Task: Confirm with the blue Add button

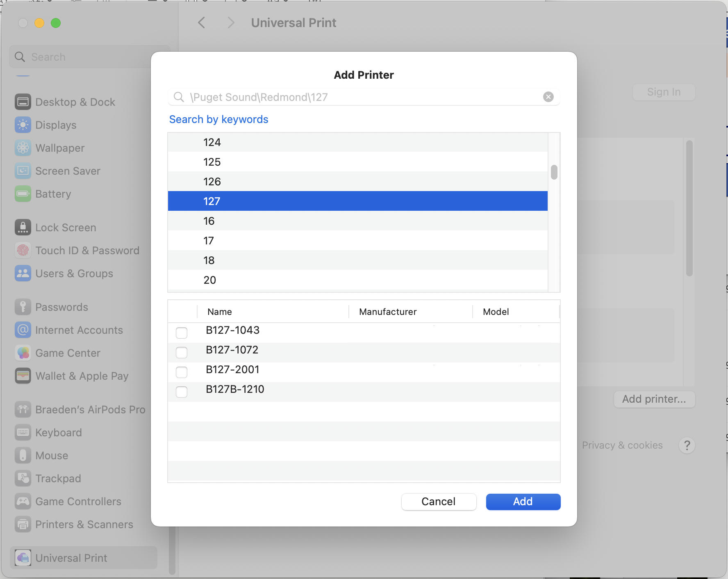Action: pyautogui.click(x=523, y=501)
